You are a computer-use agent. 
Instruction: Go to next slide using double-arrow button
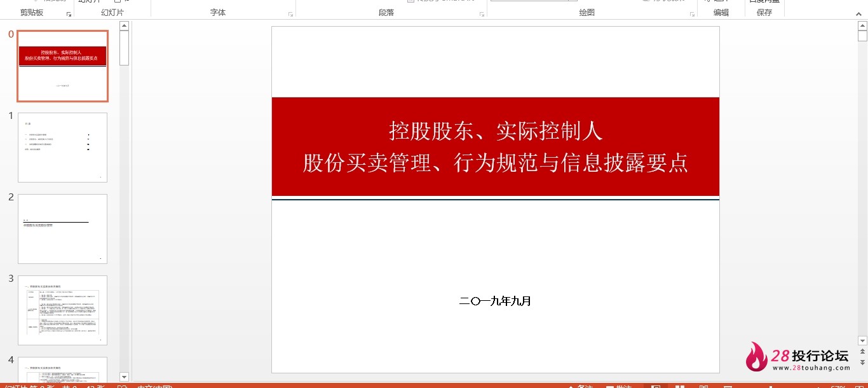coord(862,363)
